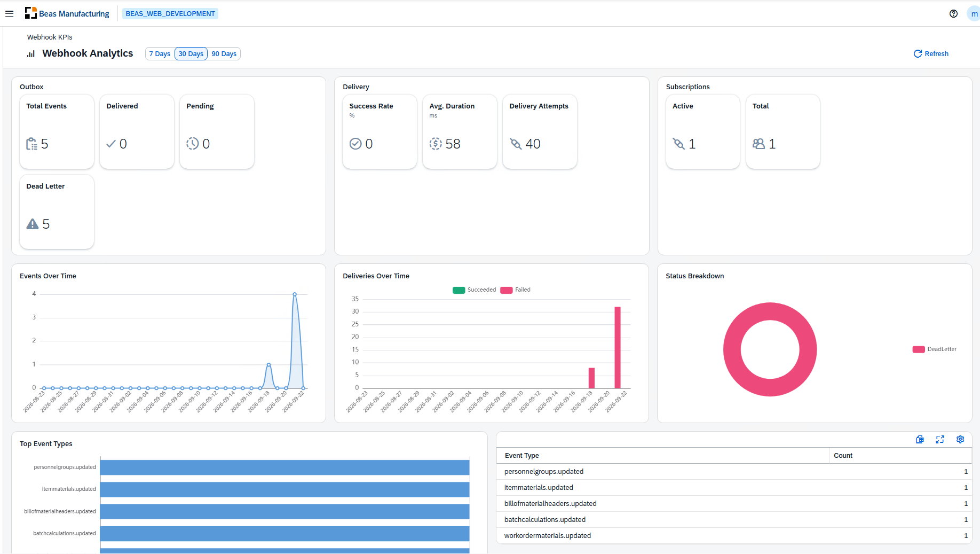Image resolution: width=980 pixels, height=554 pixels.
Task: Click the Active subscriptions icon
Action: (678, 144)
